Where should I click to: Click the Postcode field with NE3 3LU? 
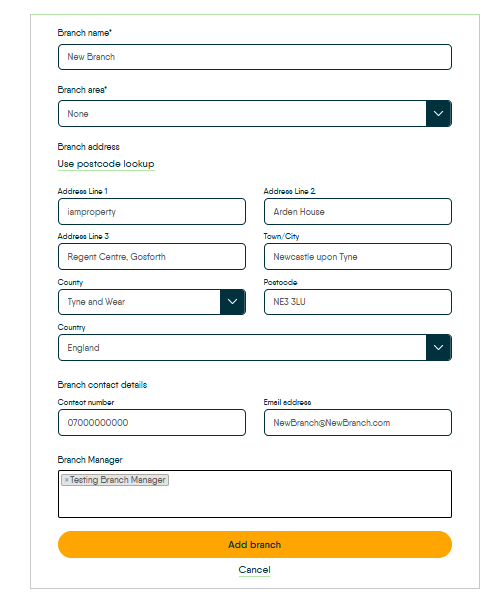click(x=358, y=302)
